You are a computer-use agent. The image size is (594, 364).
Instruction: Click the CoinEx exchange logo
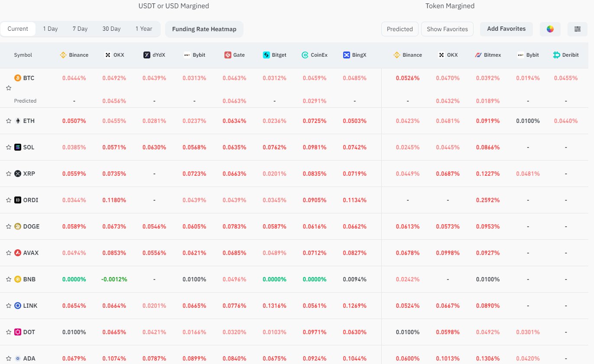tap(305, 55)
